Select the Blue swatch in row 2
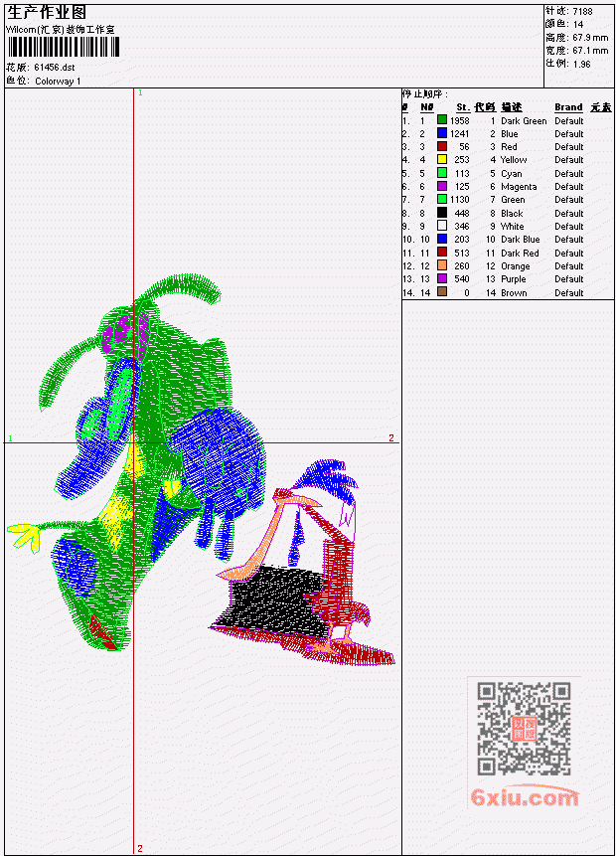This screenshot has height=856, width=616. (442, 133)
